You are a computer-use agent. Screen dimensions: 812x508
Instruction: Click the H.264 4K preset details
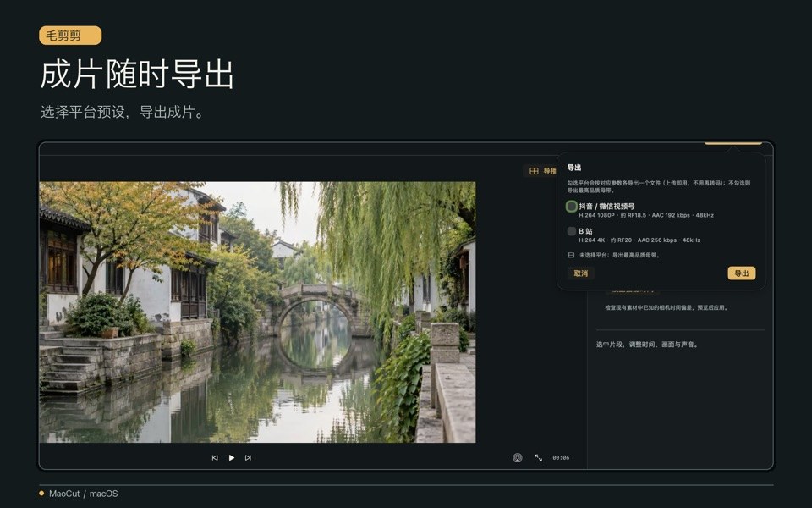[x=639, y=240]
